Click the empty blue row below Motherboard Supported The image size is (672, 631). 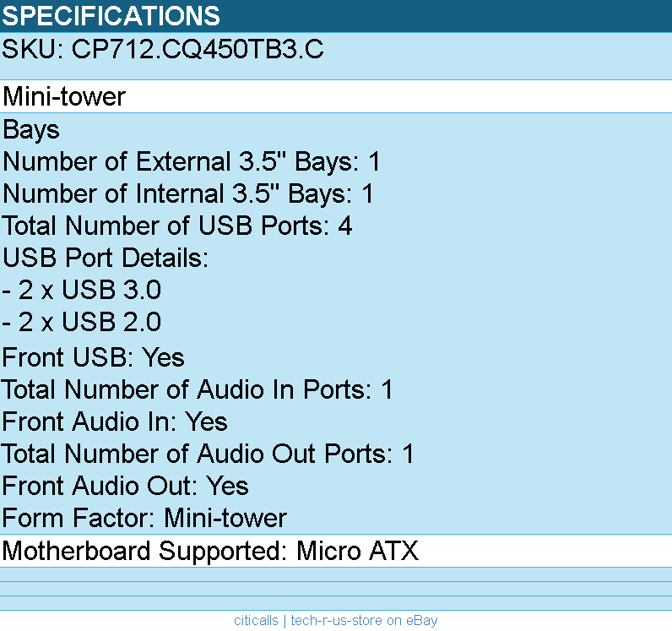[336, 574]
